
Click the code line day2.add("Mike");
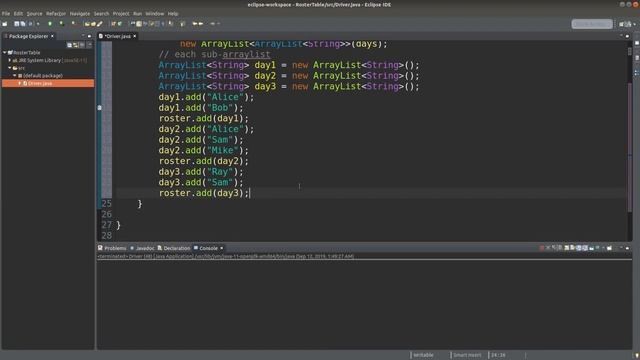[x=203, y=150]
